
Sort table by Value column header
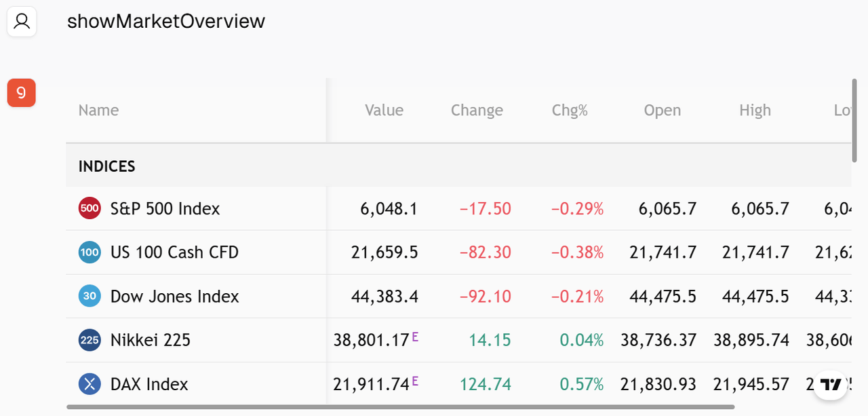coord(384,111)
